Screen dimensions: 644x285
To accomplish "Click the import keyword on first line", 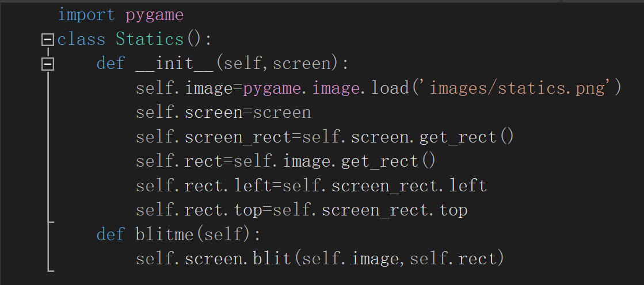I will tap(87, 15).
